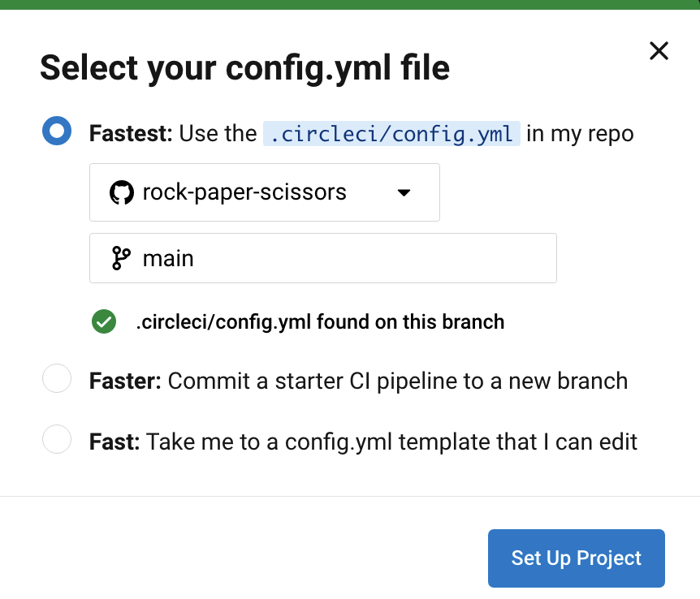
Task: Select the Fastest radio button
Action: pos(57,131)
